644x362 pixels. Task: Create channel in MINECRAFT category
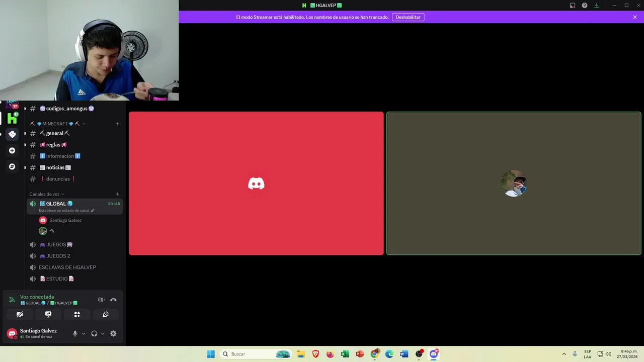(117, 124)
